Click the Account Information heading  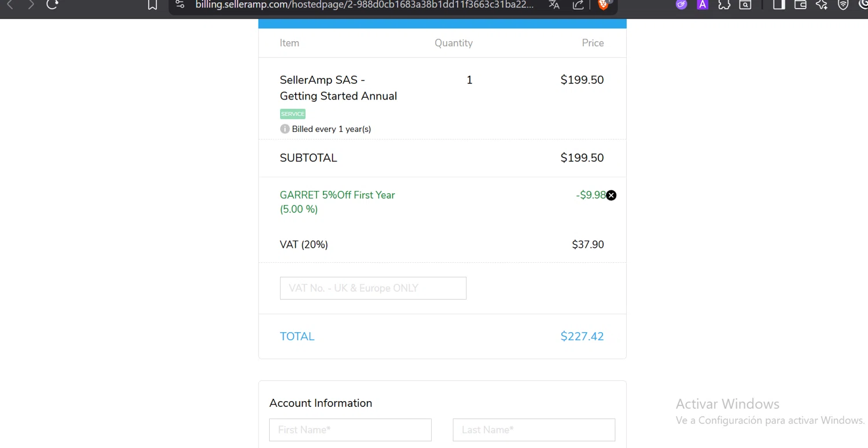pyautogui.click(x=321, y=403)
